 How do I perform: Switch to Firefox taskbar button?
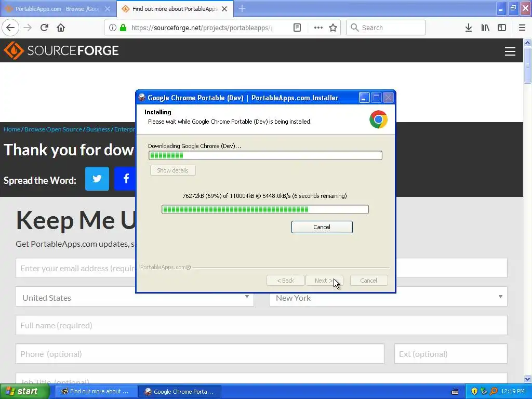pyautogui.click(x=96, y=392)
